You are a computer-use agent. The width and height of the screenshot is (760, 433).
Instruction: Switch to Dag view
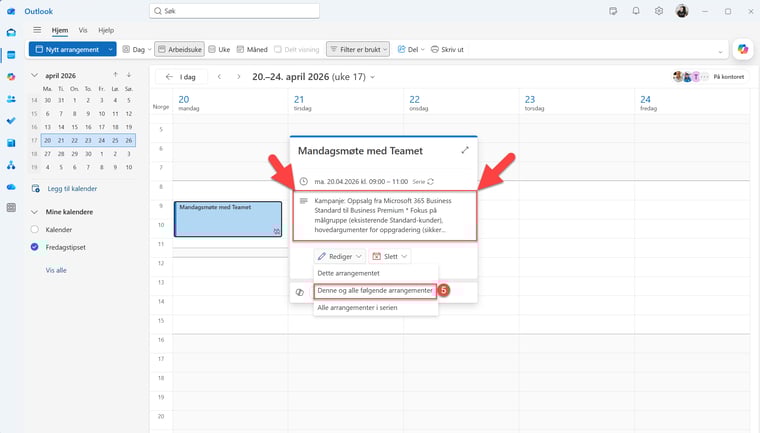[134, 49]
